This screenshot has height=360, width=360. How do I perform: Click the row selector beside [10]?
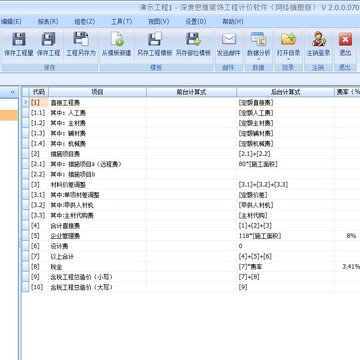coord(25,287)
